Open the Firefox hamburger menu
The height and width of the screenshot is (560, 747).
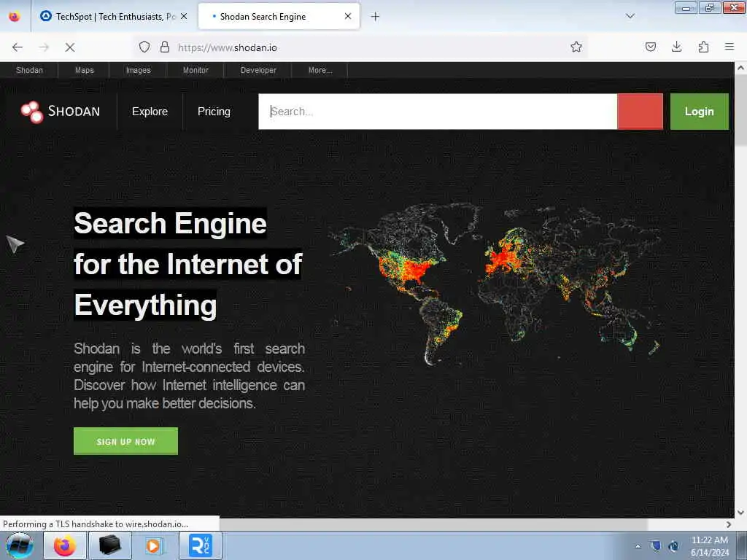(729, 47)
